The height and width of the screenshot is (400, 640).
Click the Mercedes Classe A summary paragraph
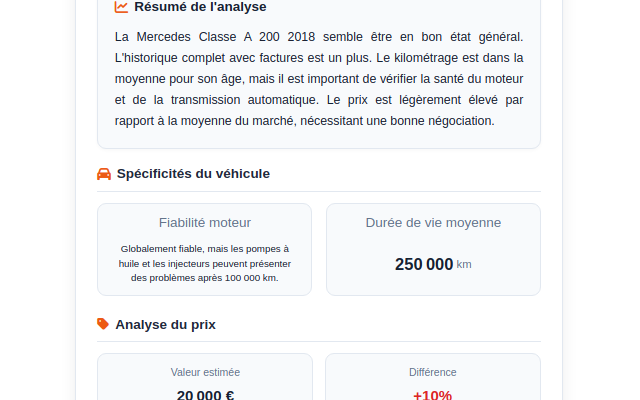[319, 79]
